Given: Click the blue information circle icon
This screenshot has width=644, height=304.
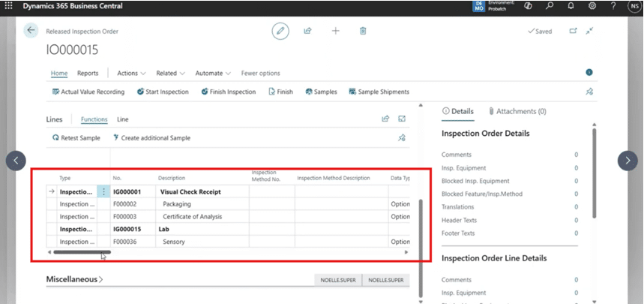Looking at the screenshot, I should [589, 73].
